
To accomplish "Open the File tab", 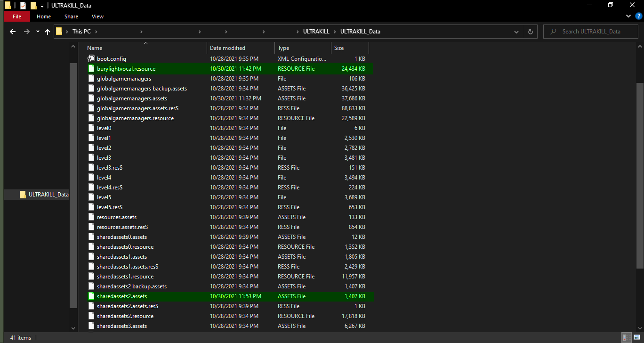I will (16, 16).
